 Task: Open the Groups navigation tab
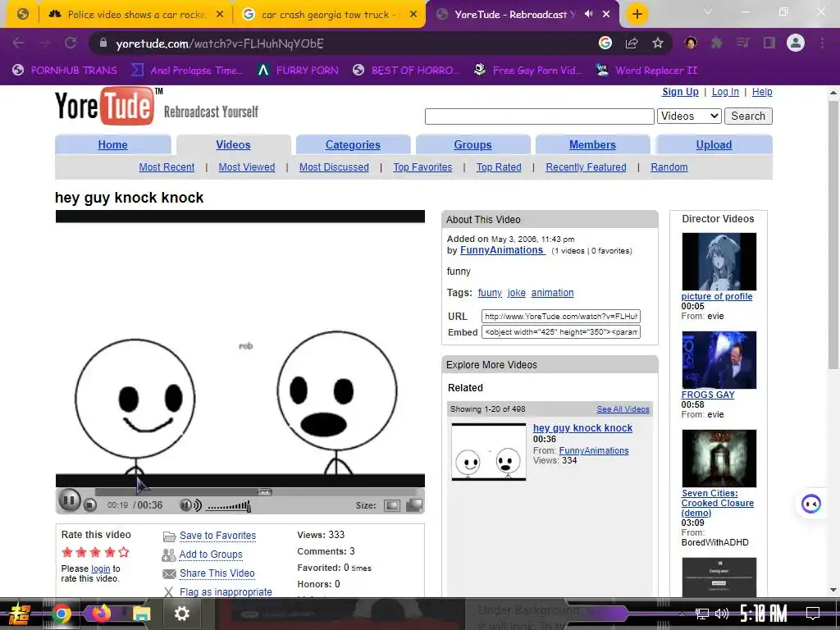pos(473,145)
